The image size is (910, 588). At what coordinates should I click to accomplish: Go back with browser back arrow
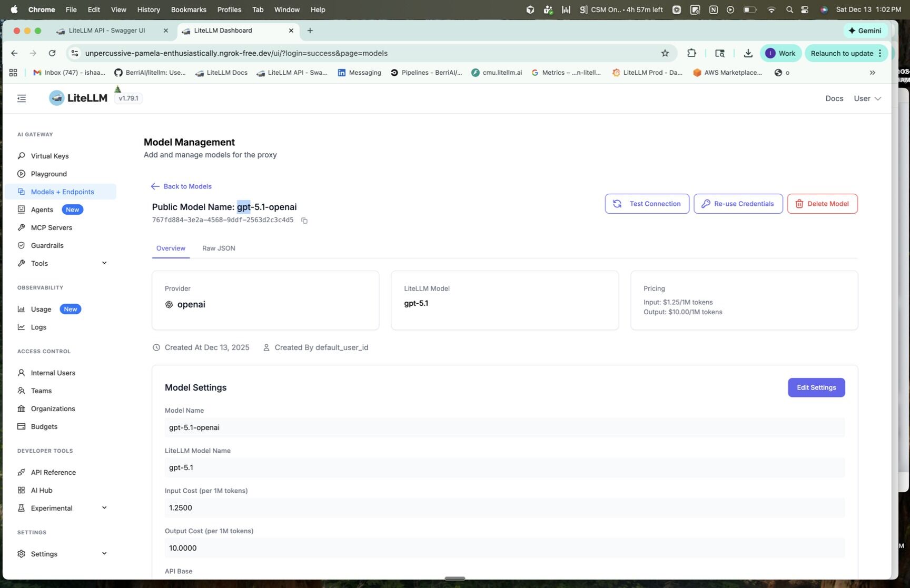pyautogui.click(x=14, y=53)
